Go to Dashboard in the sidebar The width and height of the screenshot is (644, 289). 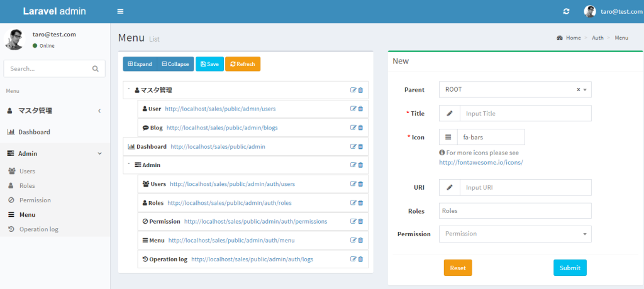click(34, 132)
